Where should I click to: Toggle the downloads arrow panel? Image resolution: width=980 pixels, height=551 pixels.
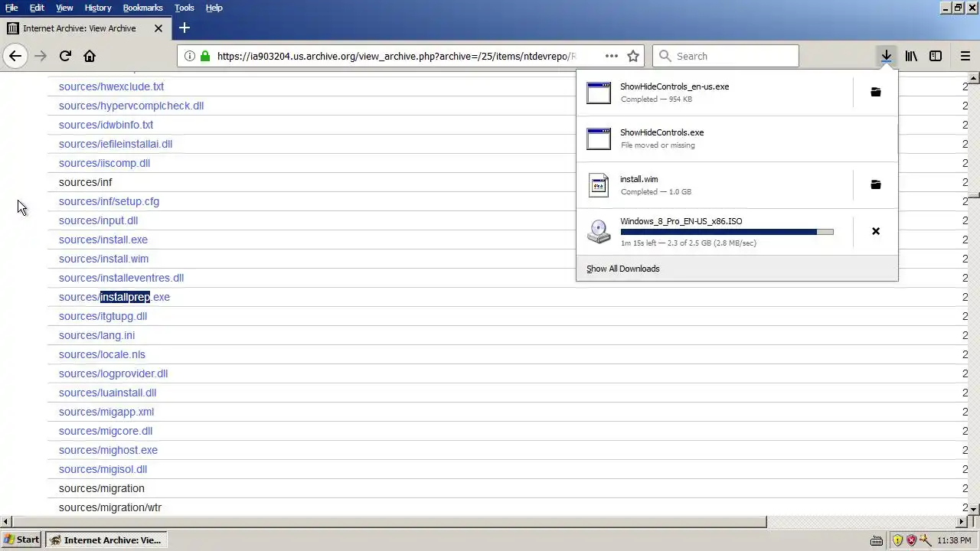886,56
